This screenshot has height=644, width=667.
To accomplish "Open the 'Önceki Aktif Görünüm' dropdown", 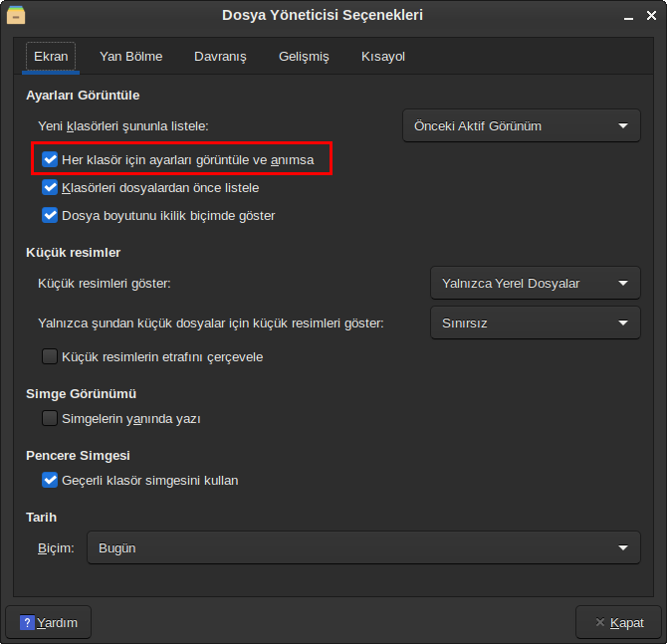I will point(520,125).
